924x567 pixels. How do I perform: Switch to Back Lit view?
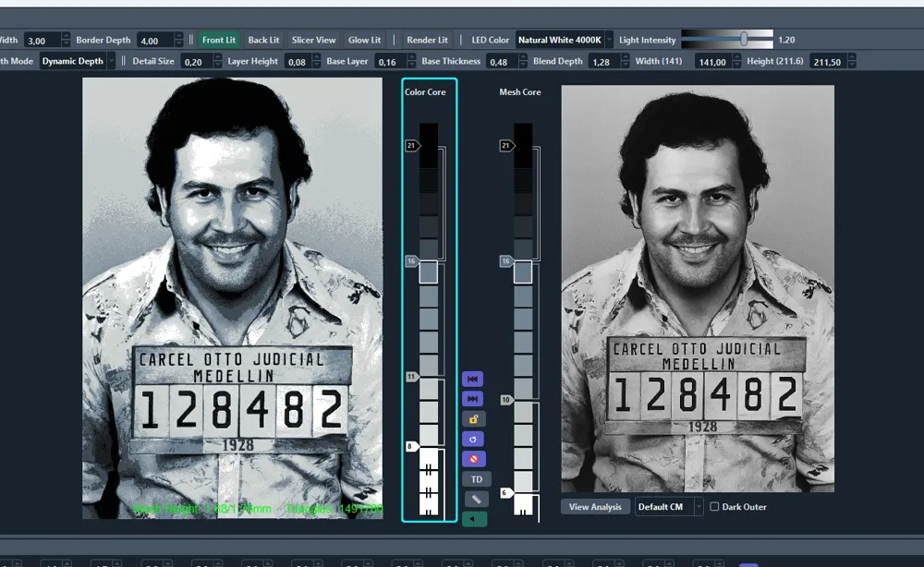[263, 40]
